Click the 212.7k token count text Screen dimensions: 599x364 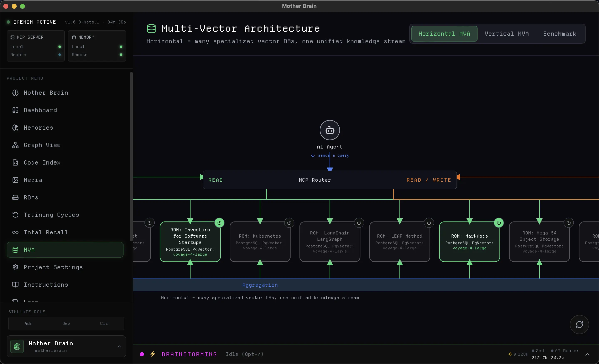(x=540, y=358)
